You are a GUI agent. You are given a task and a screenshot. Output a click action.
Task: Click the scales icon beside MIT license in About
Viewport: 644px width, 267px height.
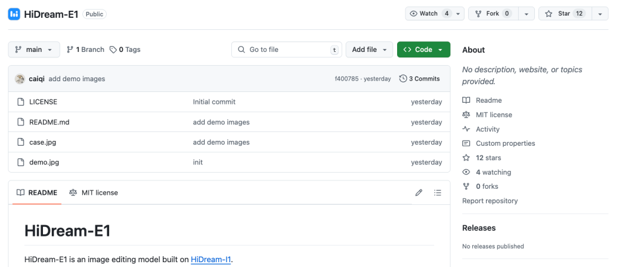pos(466,115)
